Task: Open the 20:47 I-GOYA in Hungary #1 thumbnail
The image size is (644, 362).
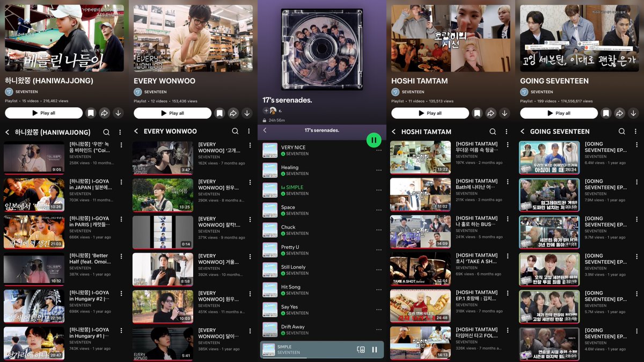Action: [x=34, y=344]
